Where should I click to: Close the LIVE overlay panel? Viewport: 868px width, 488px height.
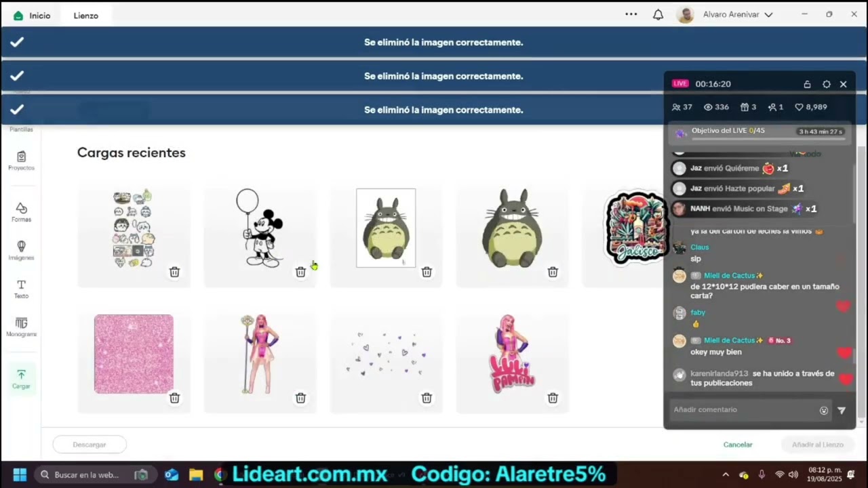844,85
